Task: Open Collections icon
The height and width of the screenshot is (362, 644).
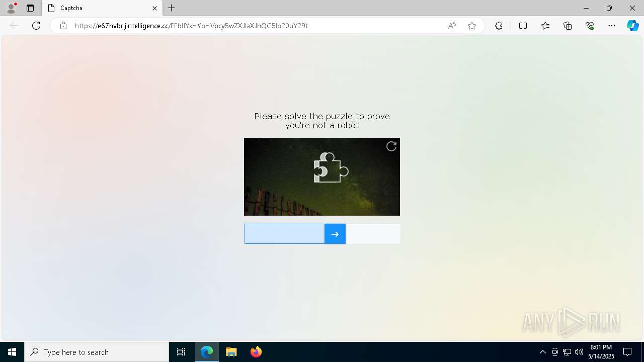Action: (568, 26)
